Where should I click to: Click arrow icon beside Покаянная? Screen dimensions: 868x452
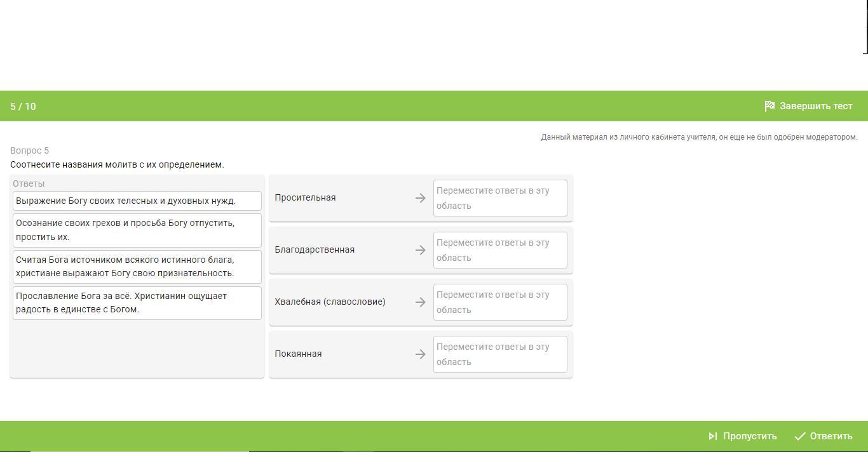point(420,354)
